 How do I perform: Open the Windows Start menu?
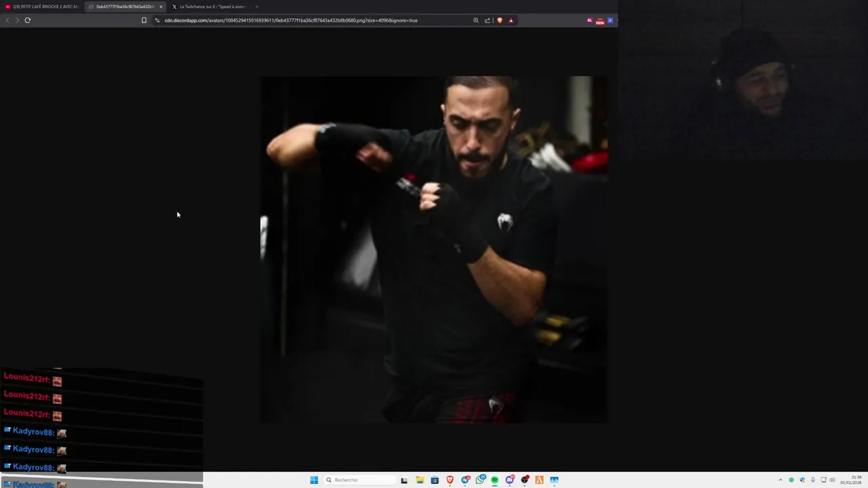(314, 480)
